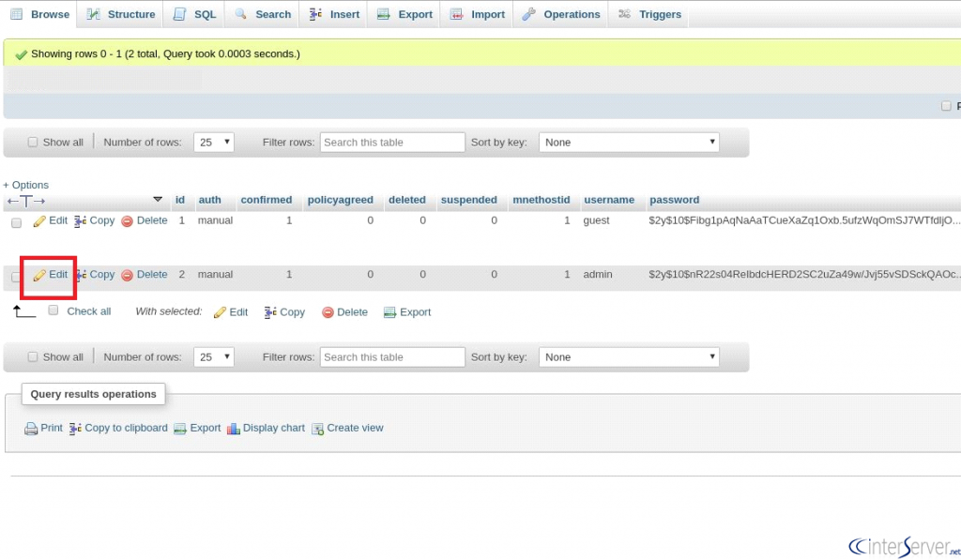Tick the Check all checkbox
The height and width of the screenshot is (560, 961).
click(x=53, y=310)
